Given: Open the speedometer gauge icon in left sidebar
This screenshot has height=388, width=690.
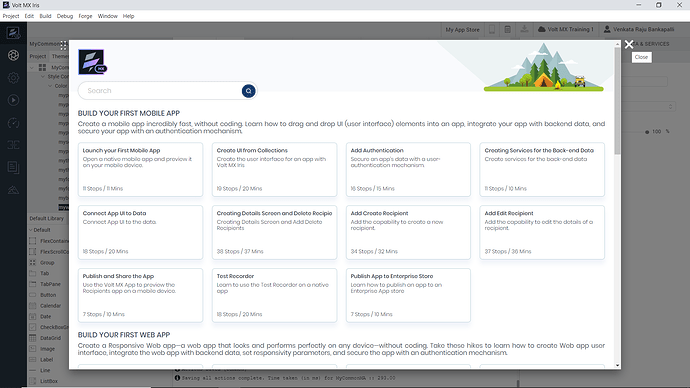Looking at the screenshot, I should pos(13,123).
